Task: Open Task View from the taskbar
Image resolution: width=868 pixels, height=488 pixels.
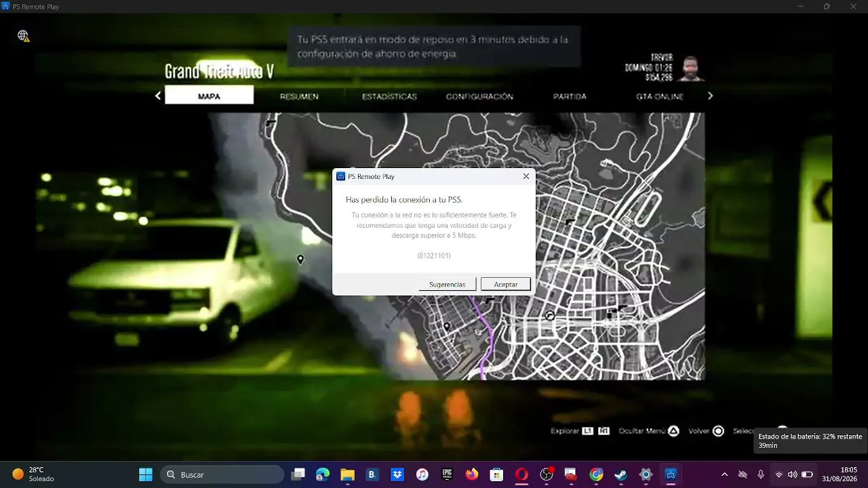Action: click(x=298, y=474)
